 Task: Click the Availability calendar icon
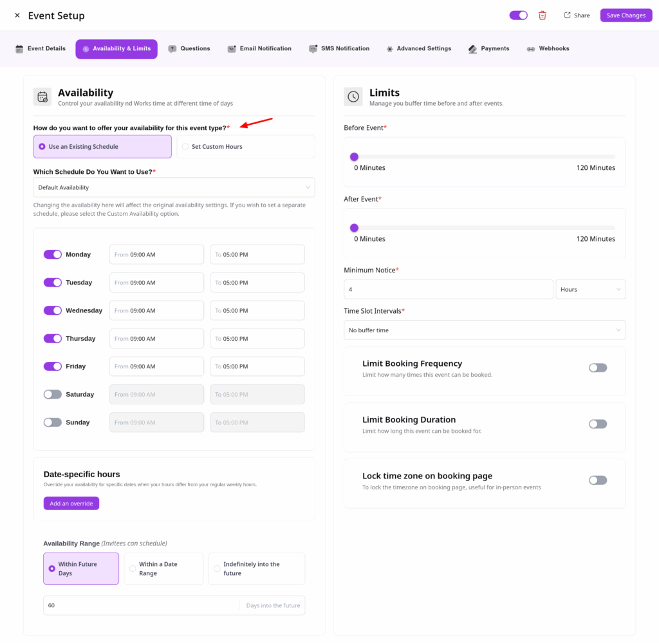[42, 97]
